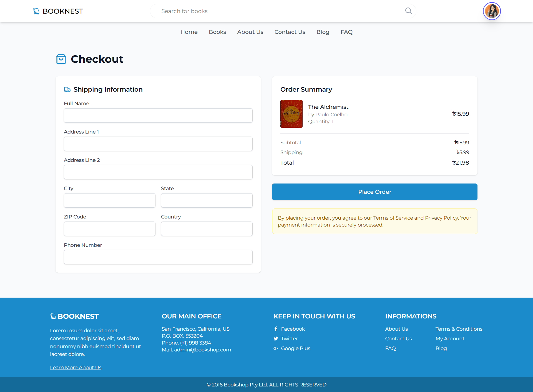The height and width of the screenshot is (392, 533).
Task: Navigate to Contact Us in top menu
Action: pos(290,32)
